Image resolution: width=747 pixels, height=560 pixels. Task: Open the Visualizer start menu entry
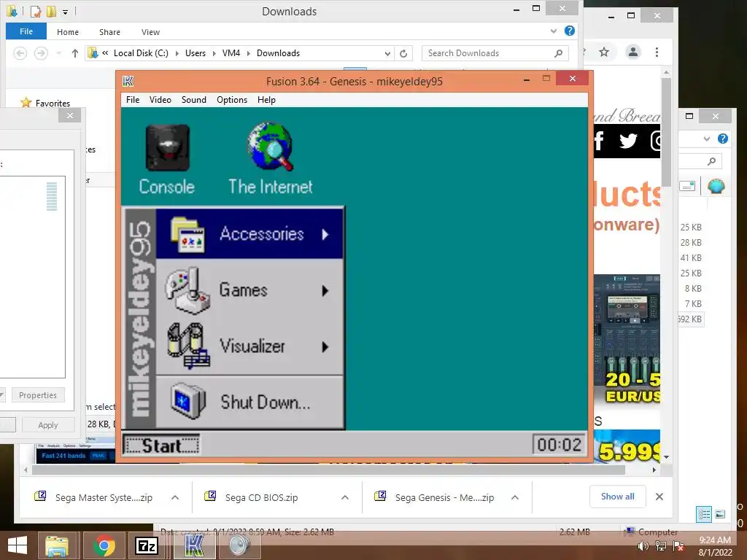pyautogui.click(x=249, y=346)
